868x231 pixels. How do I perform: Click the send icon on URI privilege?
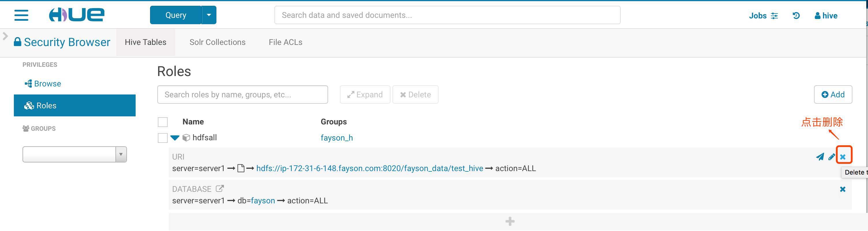point(820,157)
